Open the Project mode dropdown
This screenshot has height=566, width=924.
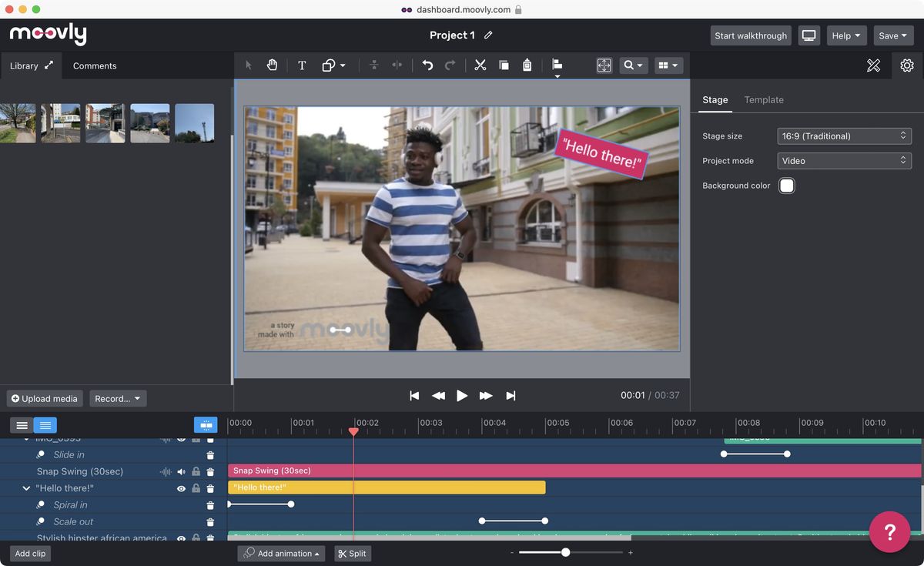click(x=844, y=161)
